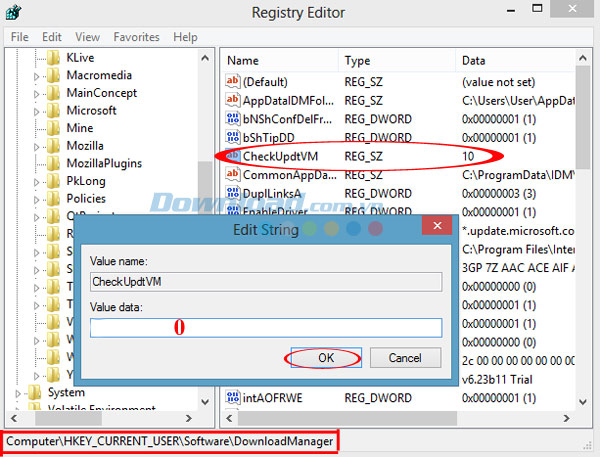Click values pane scroll up arrow
Screen dimensions: 600x457
point(583,58)
